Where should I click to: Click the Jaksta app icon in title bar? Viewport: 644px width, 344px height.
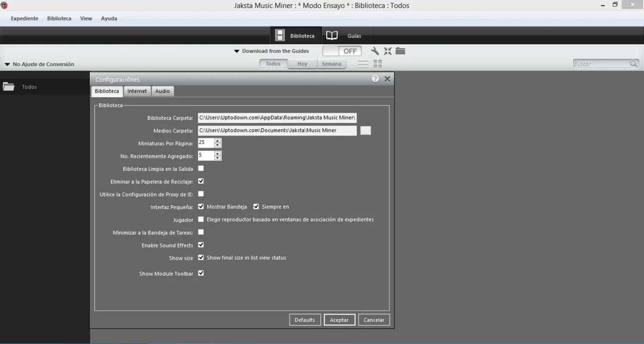[x=4, y=5]
